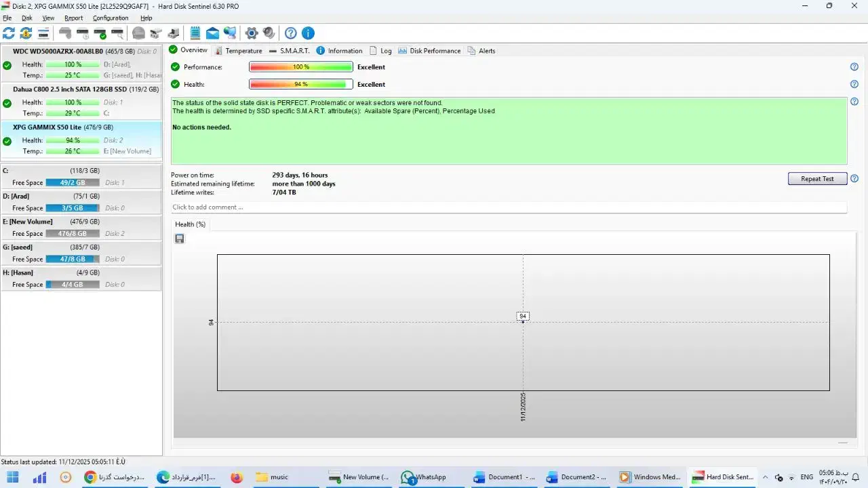Select the WDC WD5000AZRX disk in list
The width and height of the screenshot is (868, 488).
[x=58, y=52]
